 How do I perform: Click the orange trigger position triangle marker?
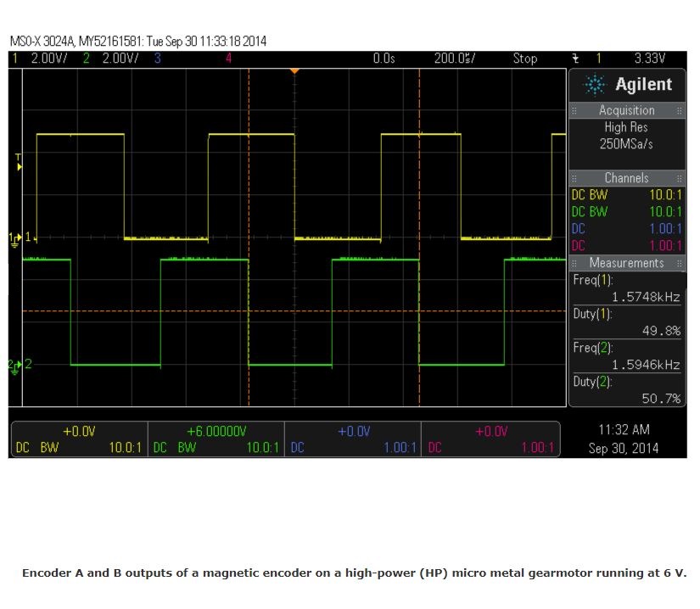coord(294,72)
